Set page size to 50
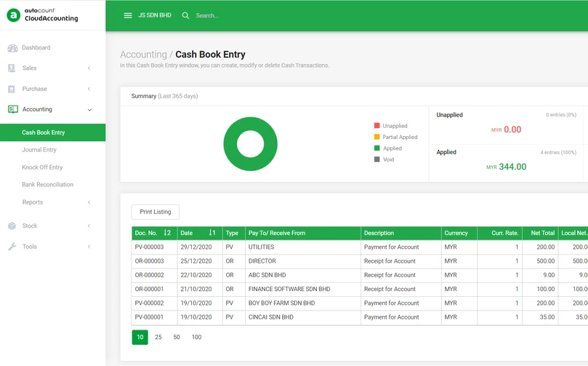Viewport: 588px width, 366px height. pos(177,337)
